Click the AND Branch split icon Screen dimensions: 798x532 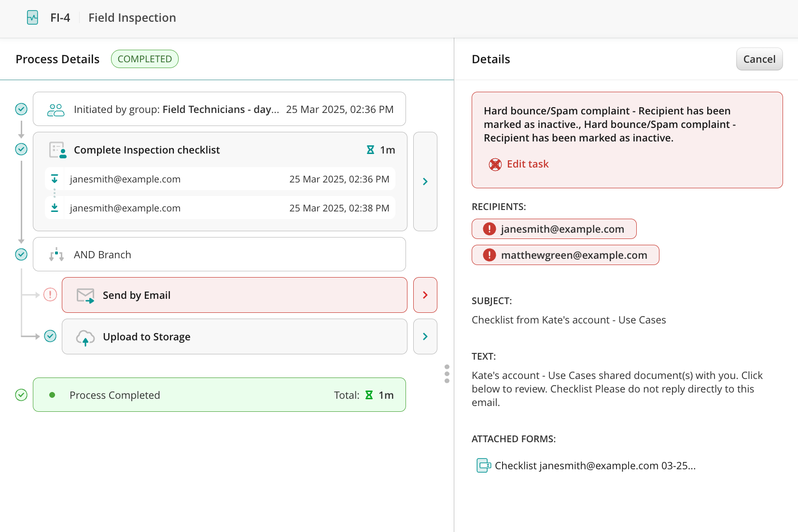(x=56, y=254)
